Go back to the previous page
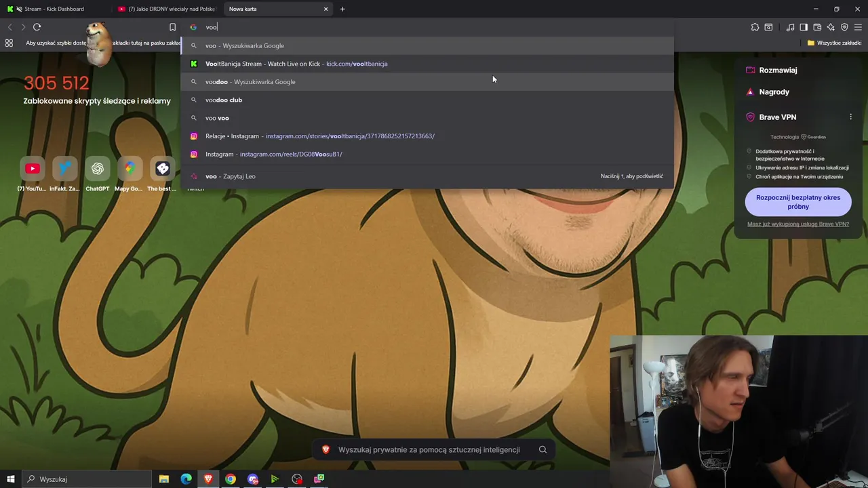868x488 pixels. pyautogui.click(x=9, y=27)
